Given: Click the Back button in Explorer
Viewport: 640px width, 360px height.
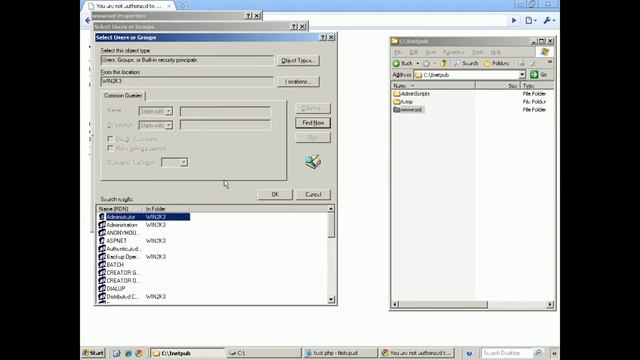Looking at the screenshot, I should (402, 63).
